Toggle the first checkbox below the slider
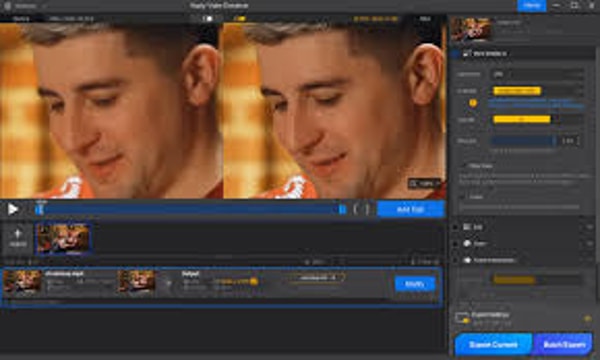This screenshot has width=600, height=360. point(464,166)
